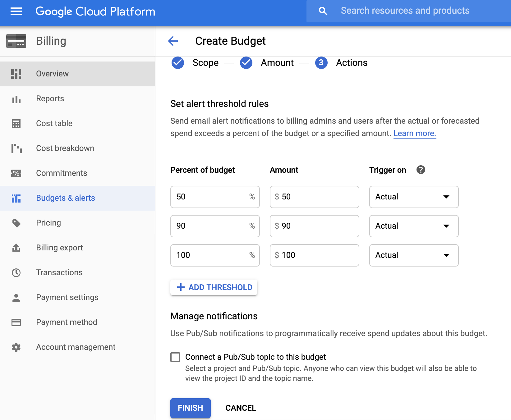This screenshot has width=511, height=420.
Task: Click the Billing export upload icon
Action: point(16,248)
